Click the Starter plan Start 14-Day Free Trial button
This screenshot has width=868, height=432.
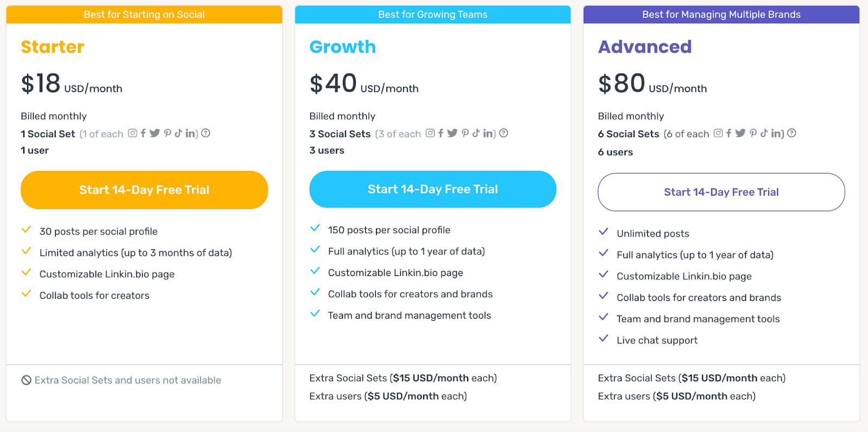click(144, 190)
